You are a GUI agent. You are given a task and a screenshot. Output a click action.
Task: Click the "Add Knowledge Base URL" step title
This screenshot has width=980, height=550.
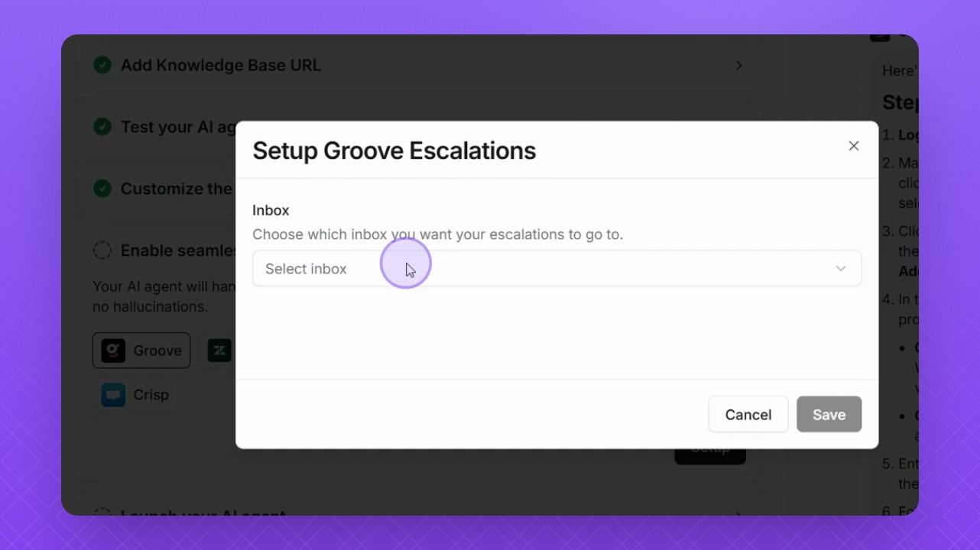[221, 66]
